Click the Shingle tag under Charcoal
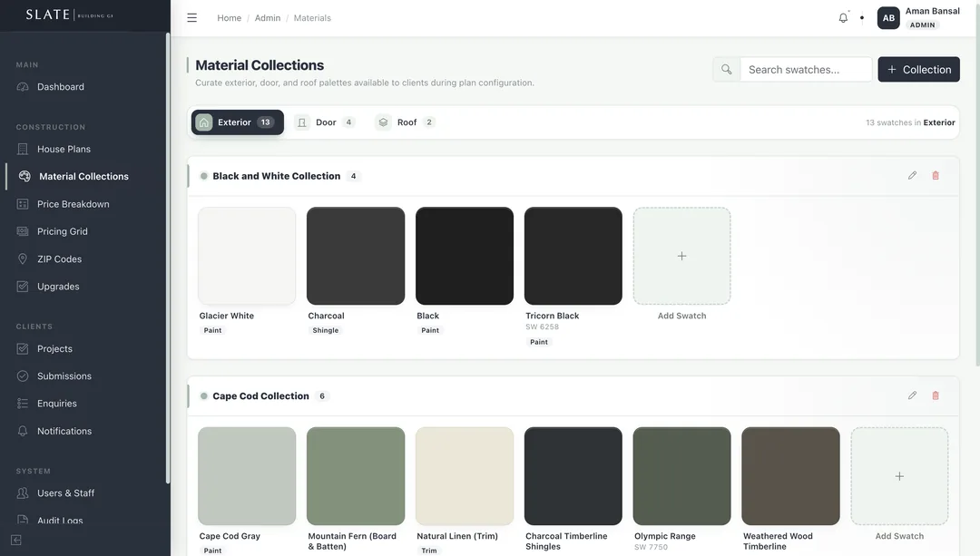This screenshot has height=556, width=980. [x=326, y=330]
